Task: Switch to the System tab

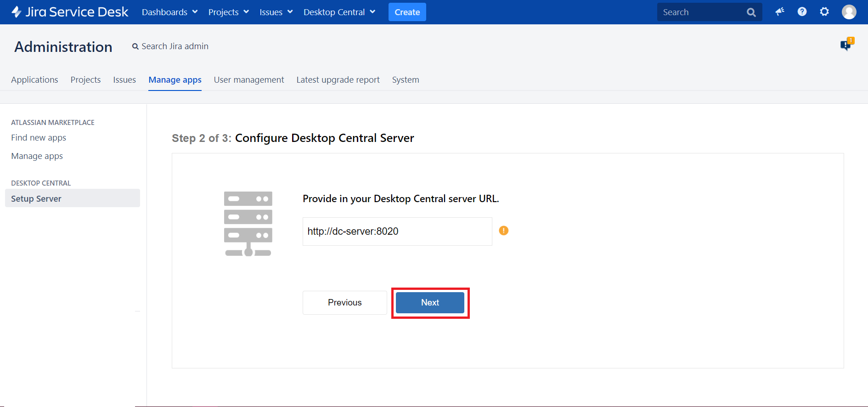Action: [x=406, y=80]
